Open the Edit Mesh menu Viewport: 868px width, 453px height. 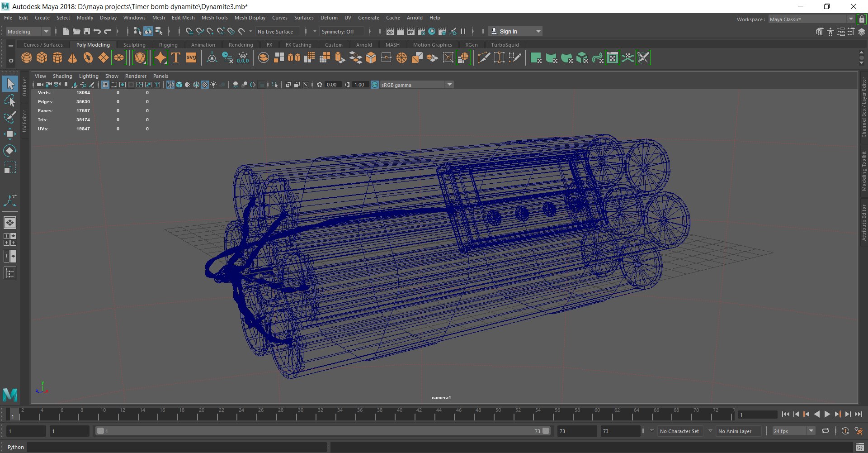[183, 18]
